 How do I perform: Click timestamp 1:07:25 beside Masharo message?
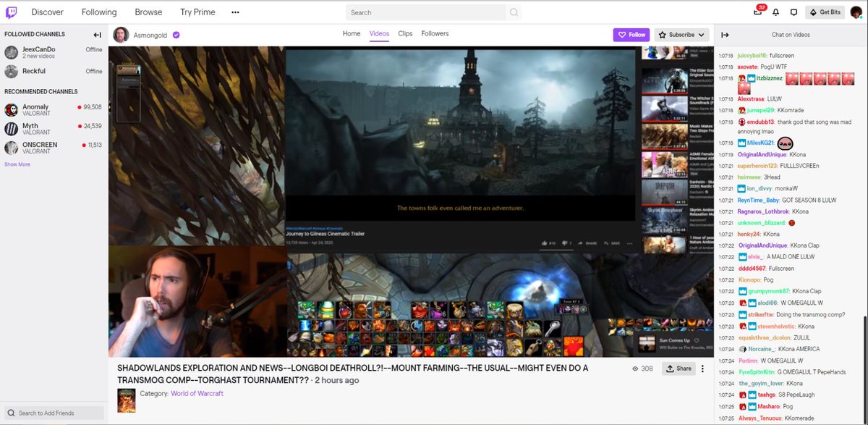tap(726, 407)
